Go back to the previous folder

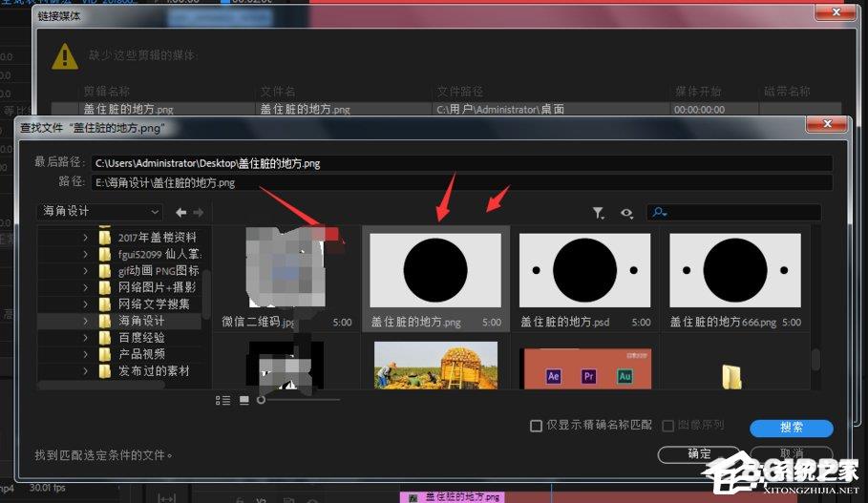tap(180, 212)
